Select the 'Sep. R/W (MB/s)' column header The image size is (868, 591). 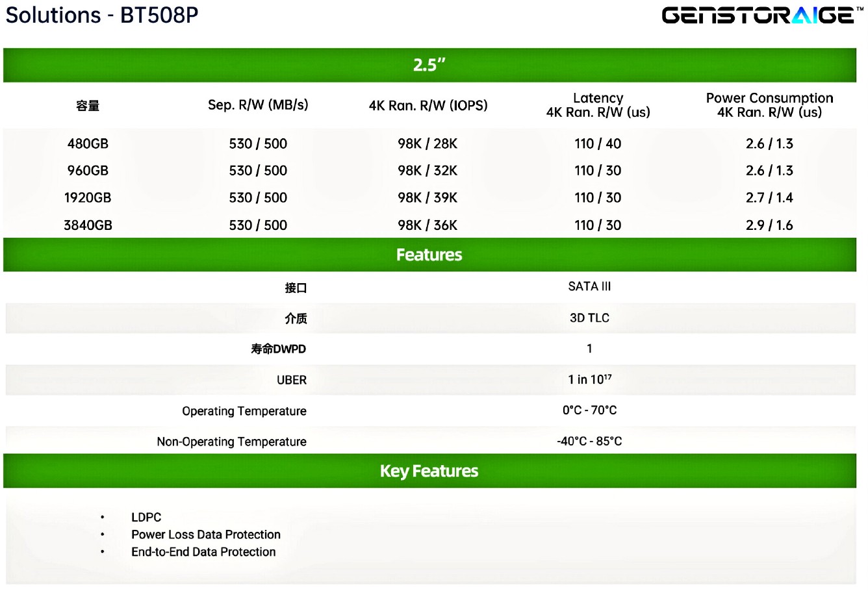coord(258,105)
